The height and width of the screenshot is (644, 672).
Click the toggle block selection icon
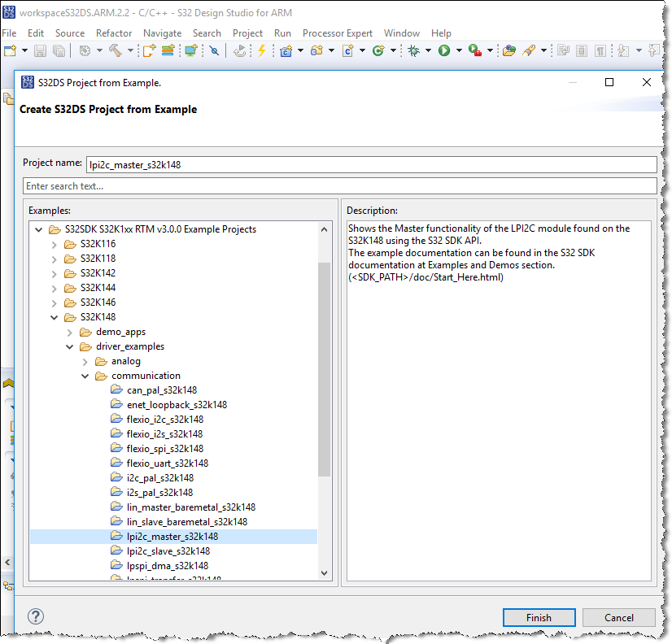[x=582, y=51]
